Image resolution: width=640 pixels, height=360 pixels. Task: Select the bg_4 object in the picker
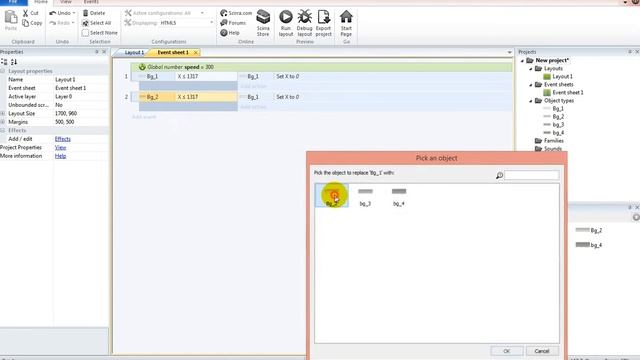tap(399, 196)
